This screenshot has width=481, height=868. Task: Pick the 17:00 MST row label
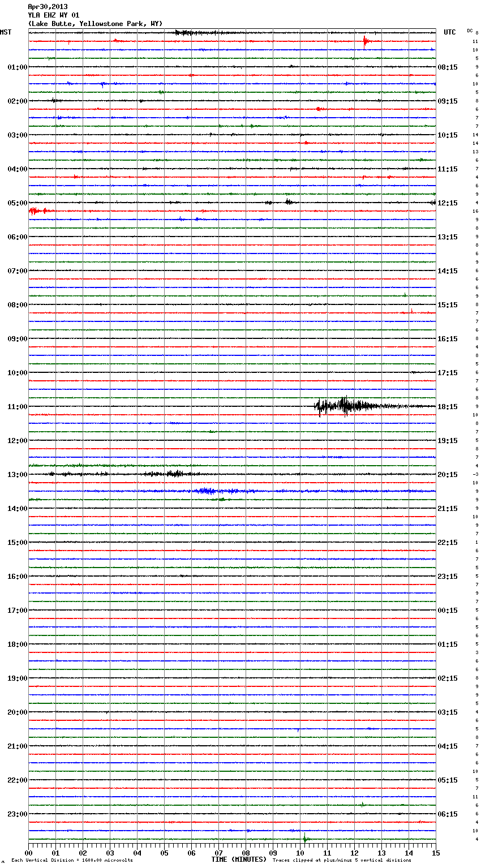pyautogui.click(x=18, y=611)
